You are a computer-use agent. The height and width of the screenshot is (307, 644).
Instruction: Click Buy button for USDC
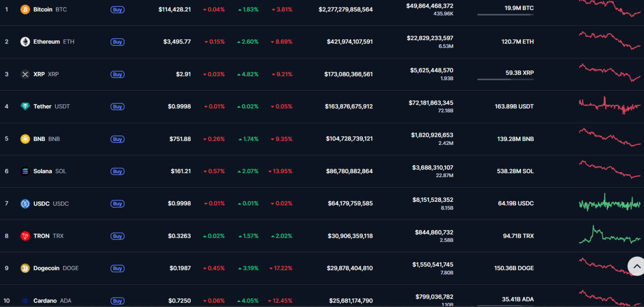(118, 204)
